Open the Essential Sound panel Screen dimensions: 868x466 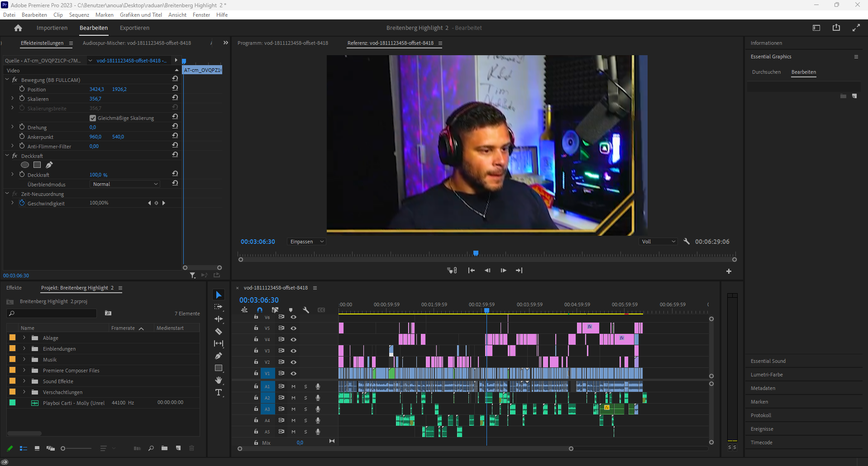click(768, 361)
